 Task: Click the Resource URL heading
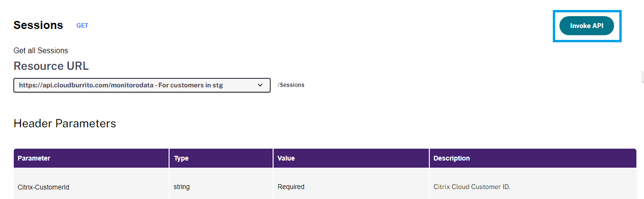coord(51,66)
